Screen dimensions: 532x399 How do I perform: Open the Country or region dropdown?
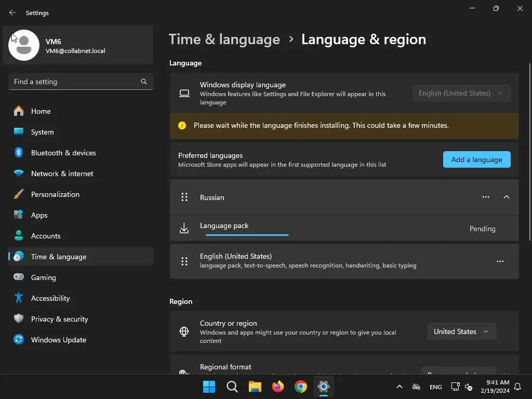pos(461,331)
